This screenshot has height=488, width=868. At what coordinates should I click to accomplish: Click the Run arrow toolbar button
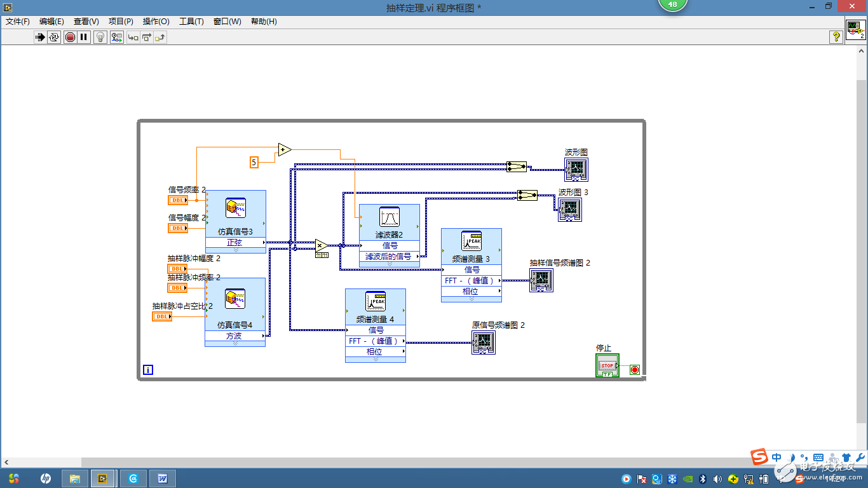41,37
